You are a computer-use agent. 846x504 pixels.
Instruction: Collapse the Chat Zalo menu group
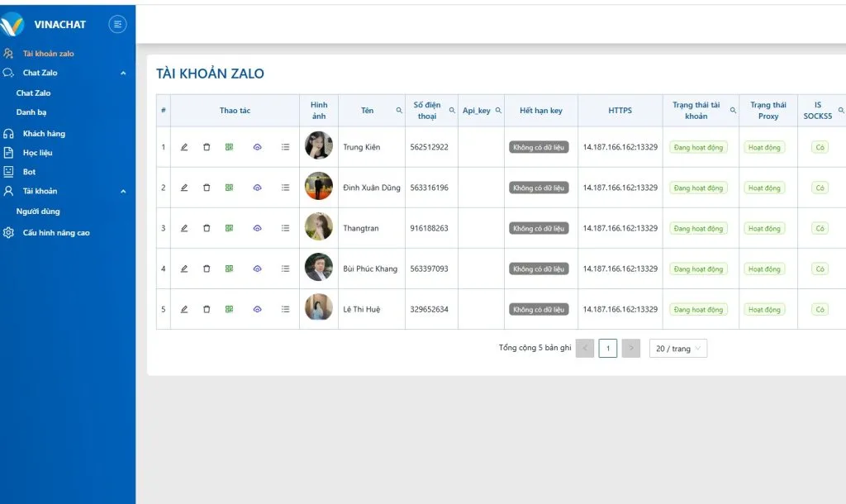pyautogui.click(x=123, y=74)
